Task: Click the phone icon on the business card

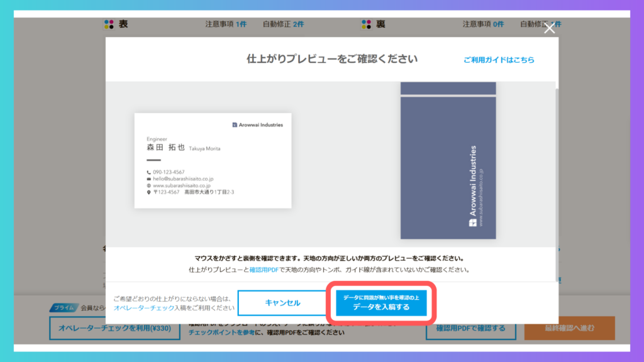Action: (149, 172)
